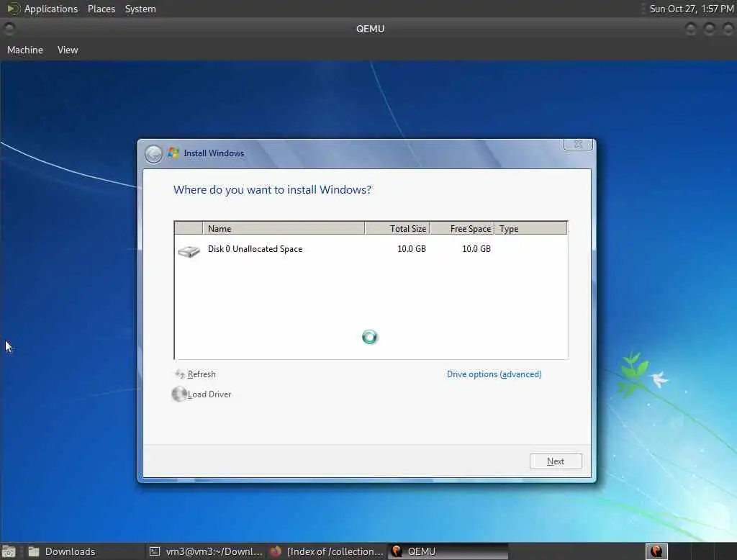This screenshot has width=737, height=560.
Task: Click the terminal icon in taskbar
Action: [x=155, y=551]
